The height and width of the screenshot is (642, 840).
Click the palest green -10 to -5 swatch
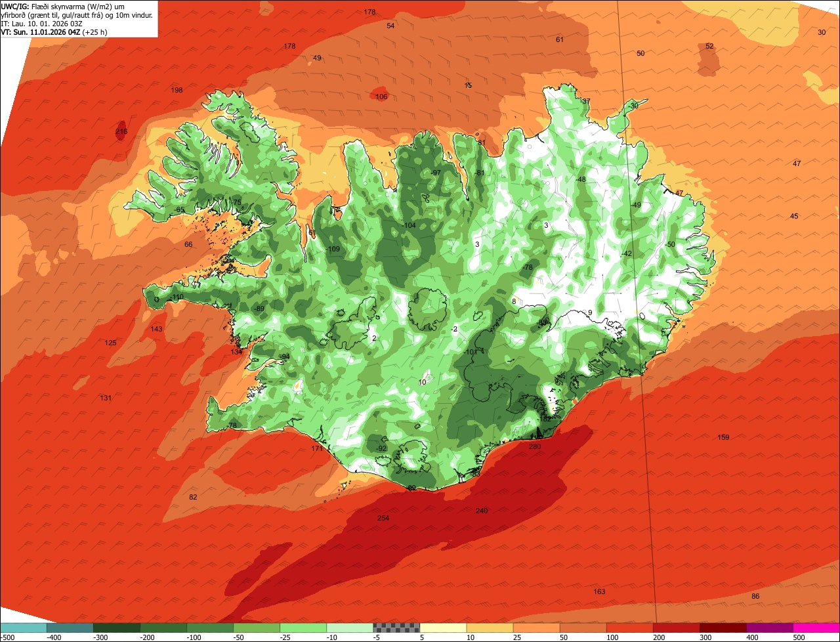click(x=350, y=628)
